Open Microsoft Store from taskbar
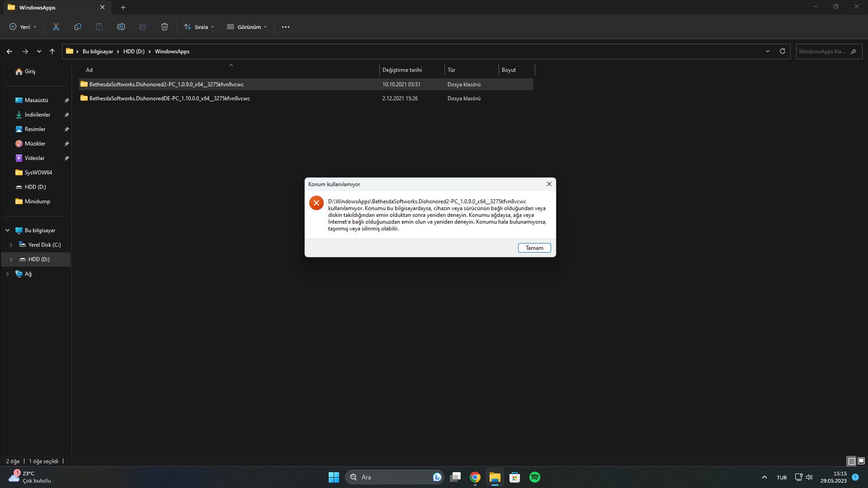Image resolution: width=868 pixels, height=488 pixels. point(514,477)
